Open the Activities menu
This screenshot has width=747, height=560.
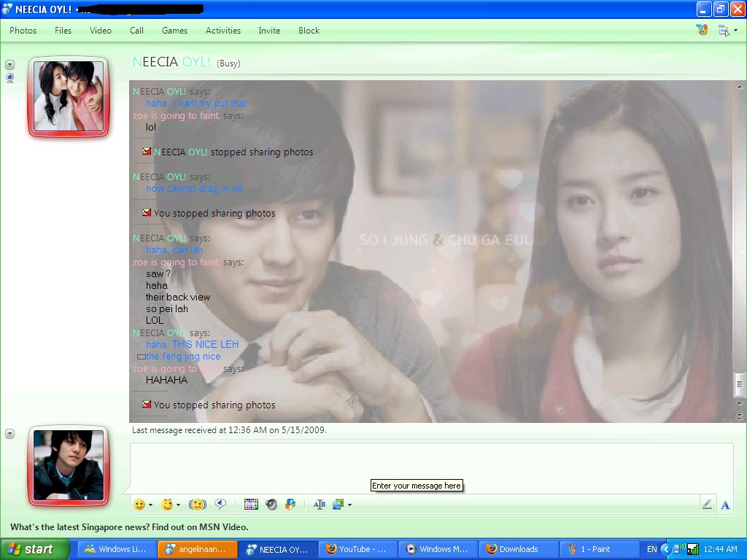(x=223, y=31)
